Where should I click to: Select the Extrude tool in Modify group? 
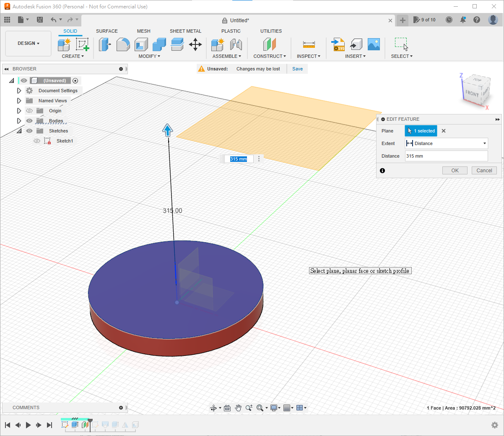(x=104, y=44)
